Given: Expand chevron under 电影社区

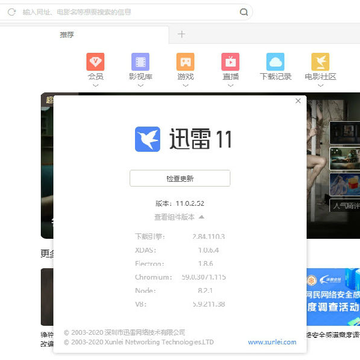Looking at the screenshot, I should pyautogui.click(x=320, y=85).
